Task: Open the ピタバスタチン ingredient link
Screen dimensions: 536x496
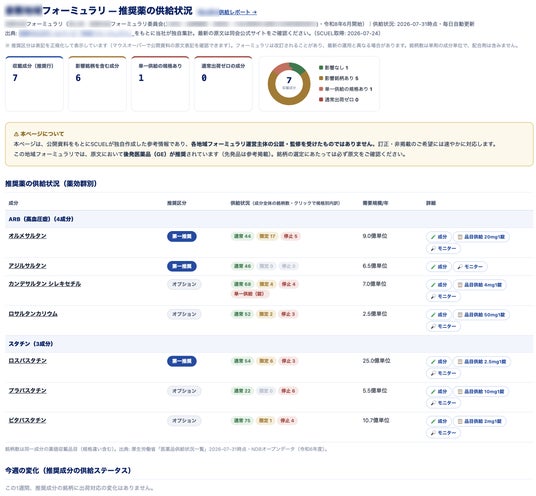Action: pos(27,420)
